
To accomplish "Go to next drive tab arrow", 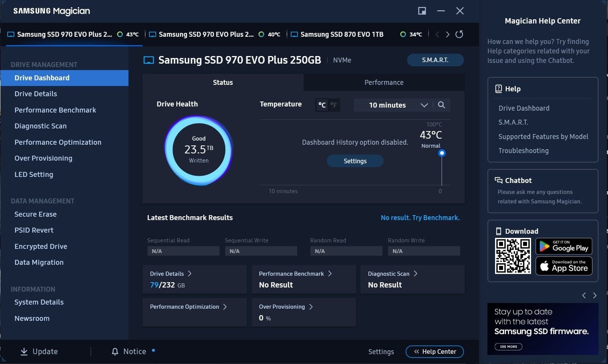I will click(448, 34).
